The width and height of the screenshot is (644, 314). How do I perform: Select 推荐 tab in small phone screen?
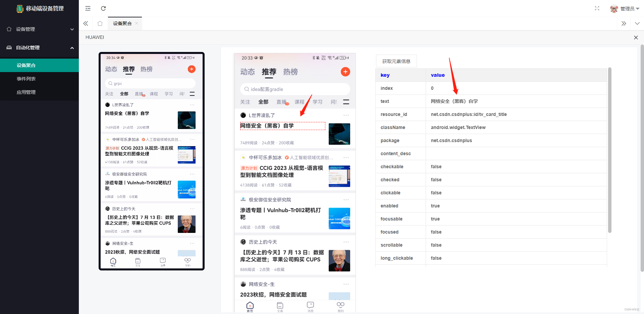pyautogui.click(x=129, y=69)
